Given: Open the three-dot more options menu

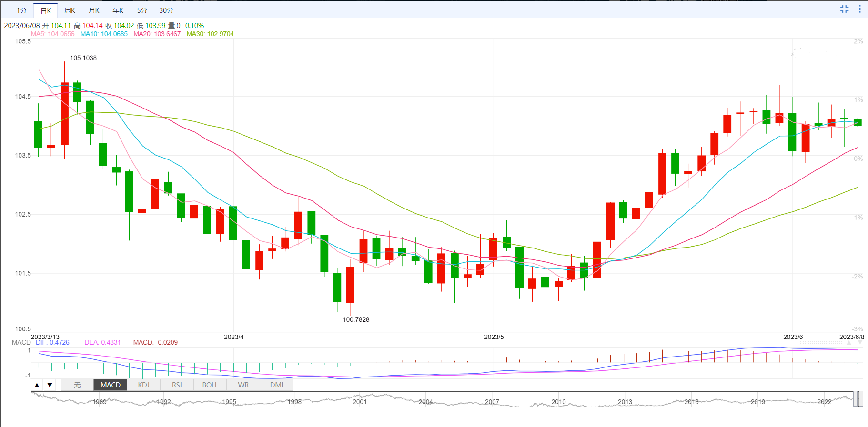Looking at the screenshot, I should click(859, 9).
